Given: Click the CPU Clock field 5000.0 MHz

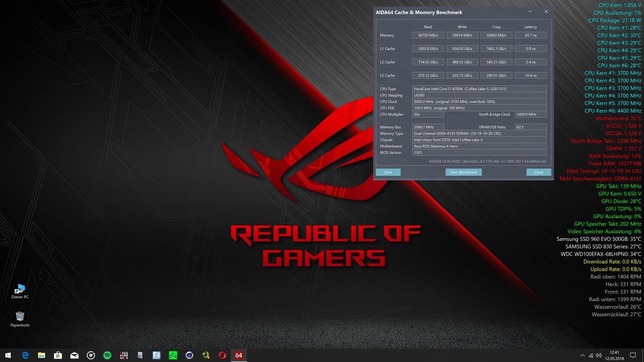Looking at the screenshot, I should point(479,102).
